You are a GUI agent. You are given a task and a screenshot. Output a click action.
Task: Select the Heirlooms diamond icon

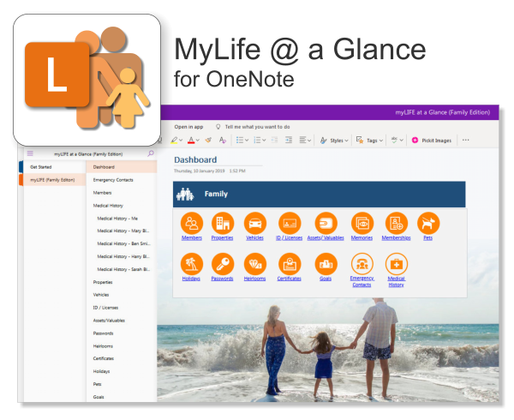(x=255, y=264)
